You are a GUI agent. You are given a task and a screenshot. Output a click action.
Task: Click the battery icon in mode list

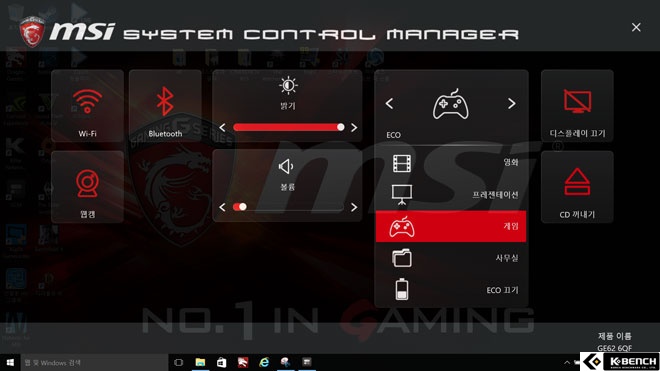(x=402, y=289)
